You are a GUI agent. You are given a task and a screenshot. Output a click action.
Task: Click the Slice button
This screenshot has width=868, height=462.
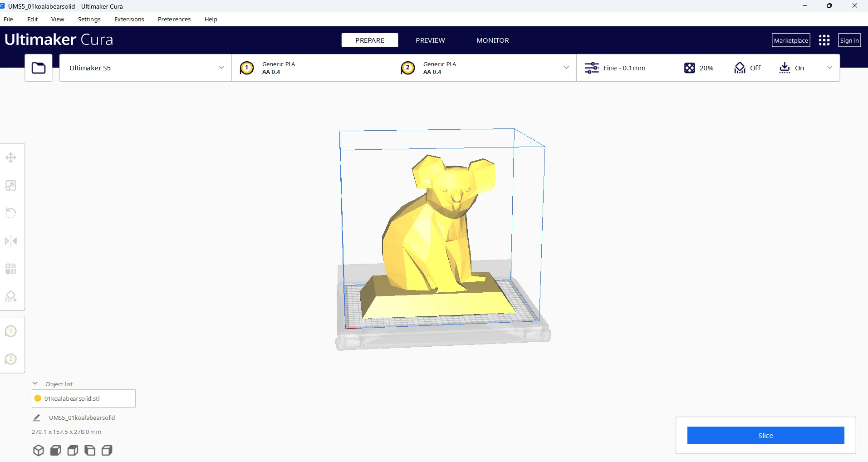[765, 435]
